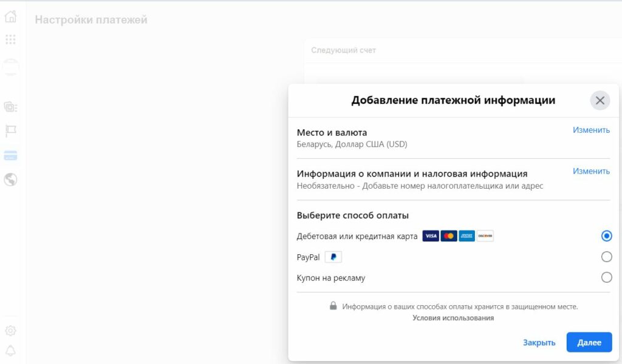Select the PayPal radio button

[x=606, y=257]
